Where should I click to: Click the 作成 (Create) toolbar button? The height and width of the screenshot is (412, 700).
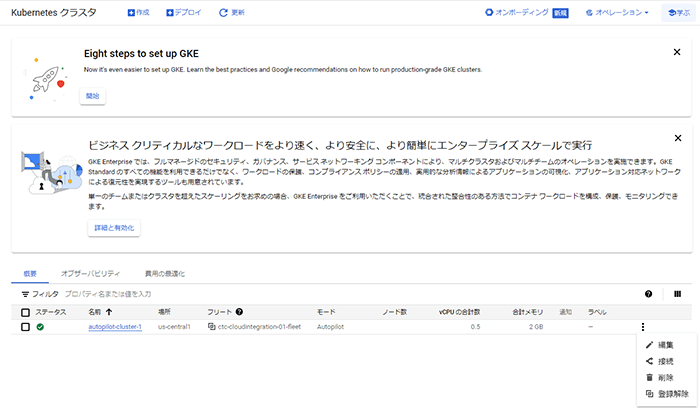pyautogui.click(x=138, y=12)
